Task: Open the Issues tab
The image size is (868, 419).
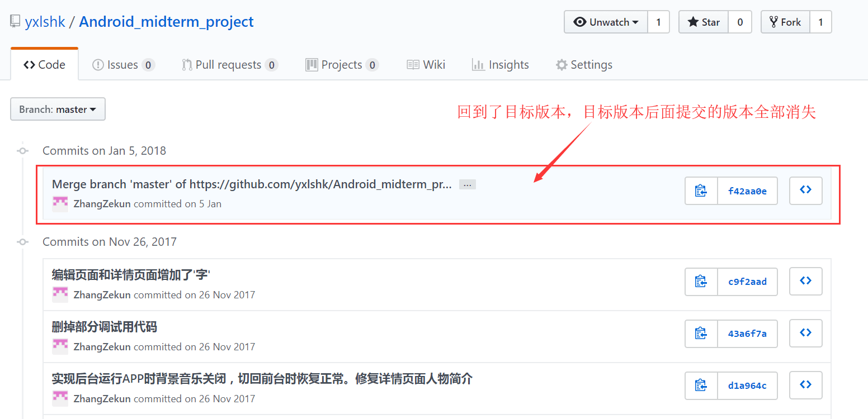Action: (x=123, y=65)
